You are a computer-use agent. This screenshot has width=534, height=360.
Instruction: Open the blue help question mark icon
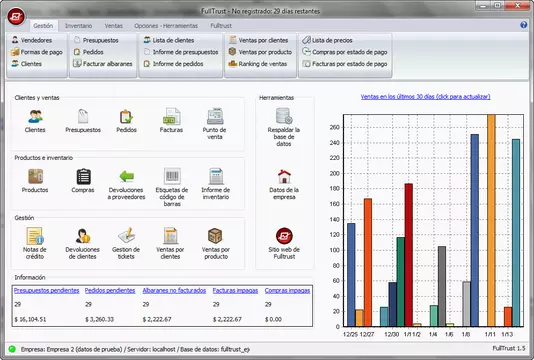pos(524,25)
